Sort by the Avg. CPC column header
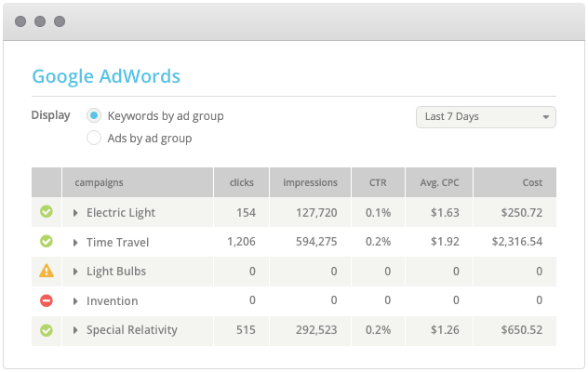Screen dimensions: 588x372 [439, 182]
